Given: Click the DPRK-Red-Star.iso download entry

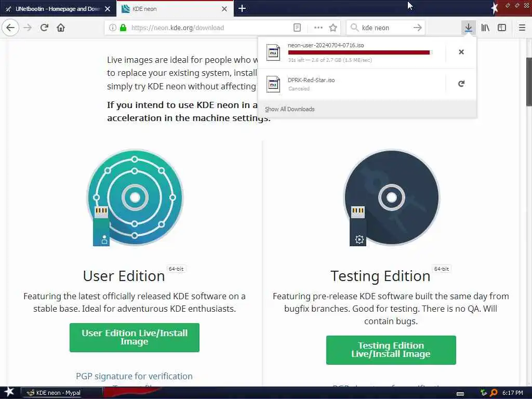Looking at the screenshot, I should pos(353,84).
